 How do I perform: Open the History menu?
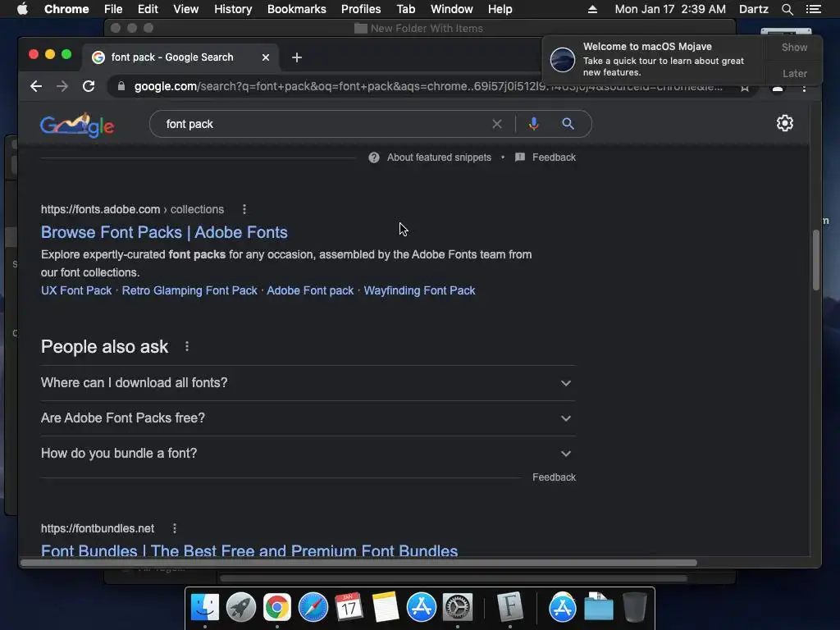coord(233,9)
